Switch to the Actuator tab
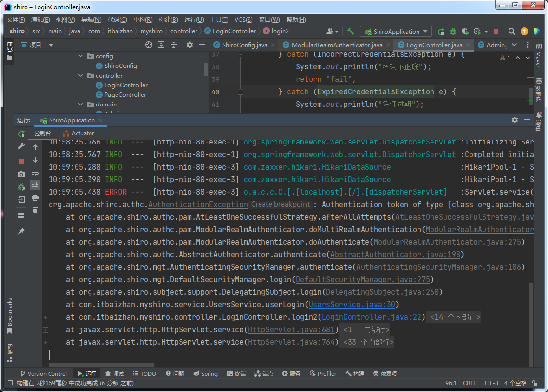The width and height of the screenshot is (548, 392). point(78,133)
